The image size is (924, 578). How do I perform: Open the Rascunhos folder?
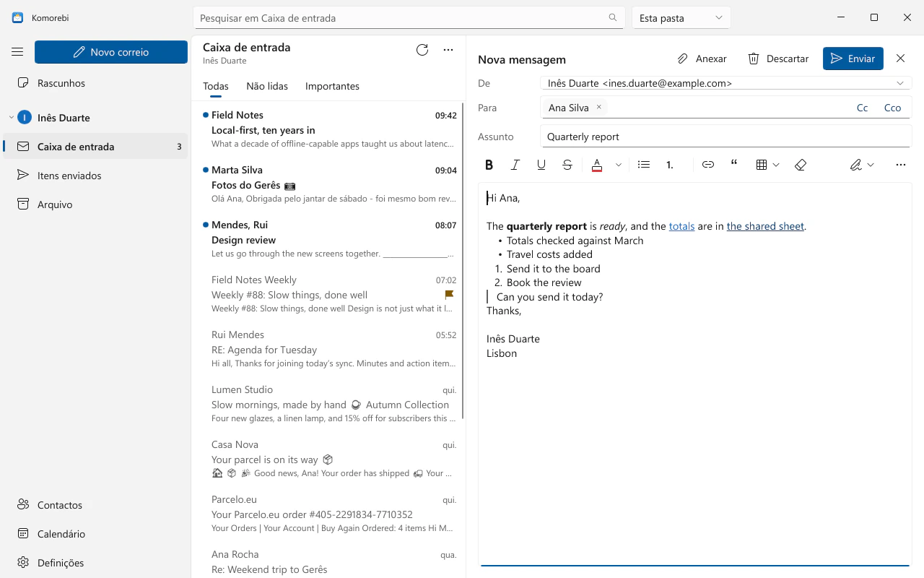(95, 83)
